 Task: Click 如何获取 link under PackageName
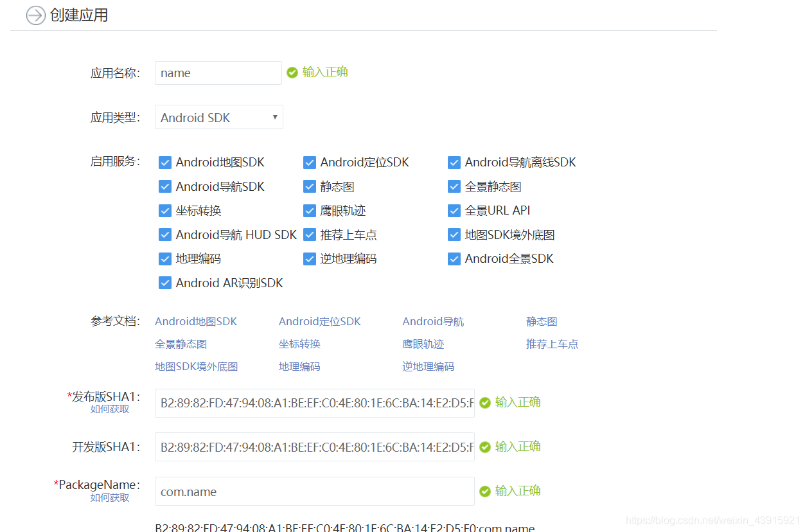click(110, 498)
